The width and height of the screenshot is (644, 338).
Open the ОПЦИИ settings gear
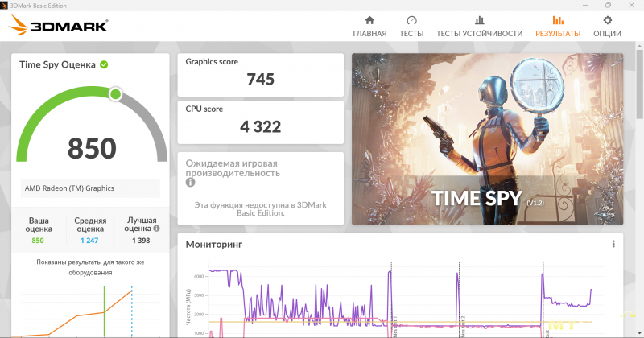tap(607, 27)
